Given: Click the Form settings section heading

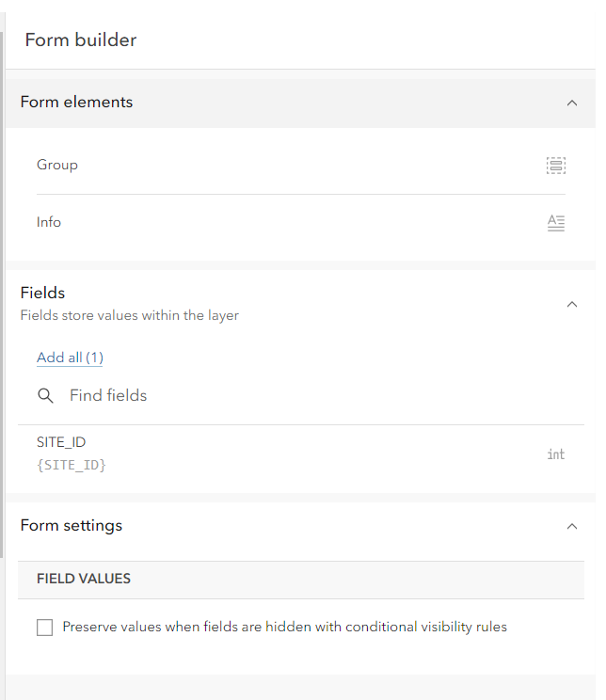Looking at the screenshot, I should (x=71, y=525).
